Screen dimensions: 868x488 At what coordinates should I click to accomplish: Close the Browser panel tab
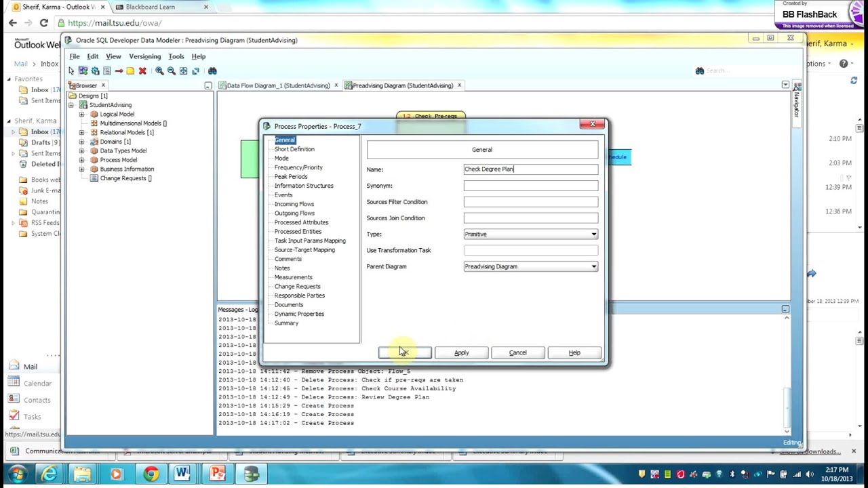tap(103, 85)
